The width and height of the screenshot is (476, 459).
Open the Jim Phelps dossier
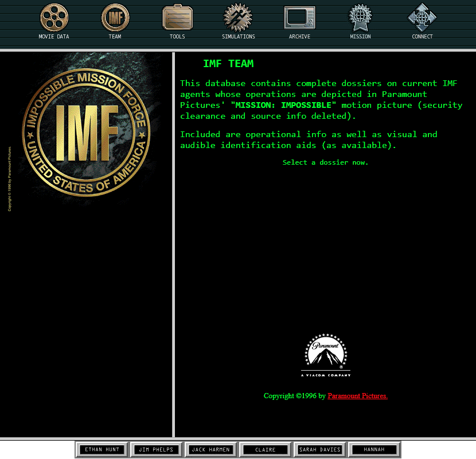click(x=156, y=449)
